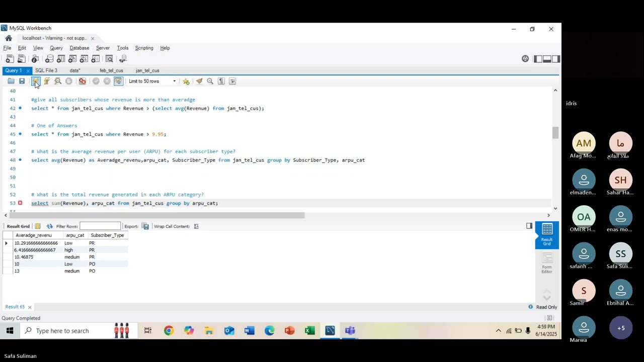
Task: Save snippet with the star icon
Action: [186, 81]
